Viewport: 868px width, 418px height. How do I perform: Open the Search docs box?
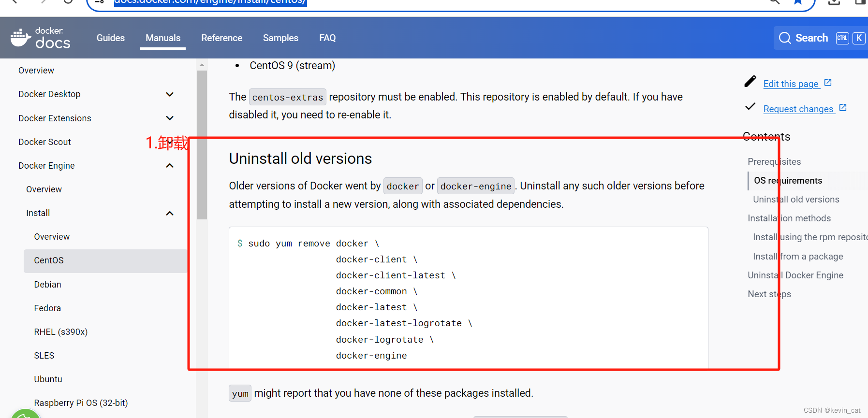point(821,38)
